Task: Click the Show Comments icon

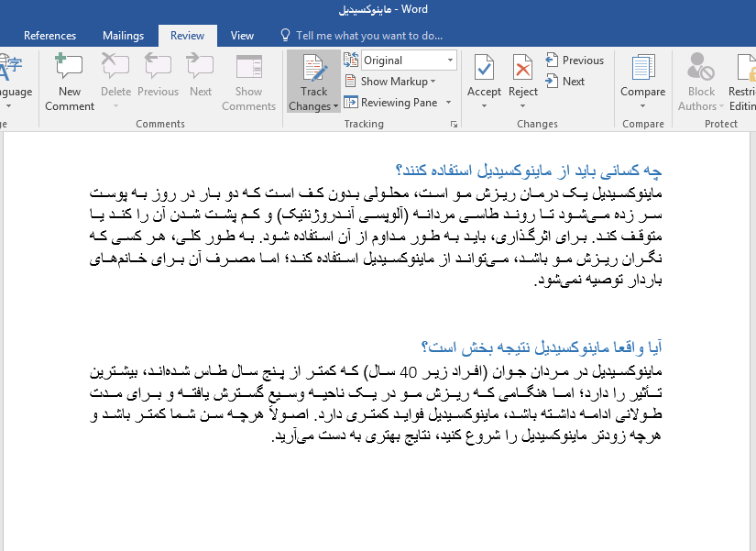Action: tap(248, 66)
